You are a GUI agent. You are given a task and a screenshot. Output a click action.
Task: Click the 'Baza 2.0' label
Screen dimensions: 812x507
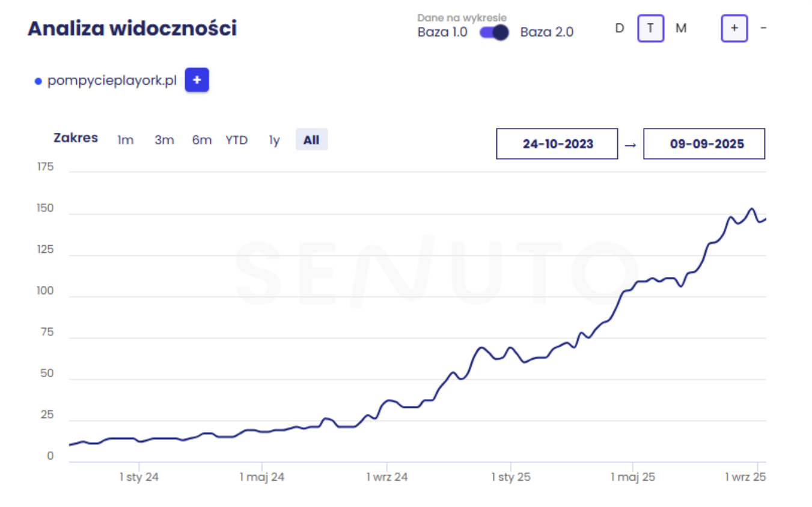[546, 32]
